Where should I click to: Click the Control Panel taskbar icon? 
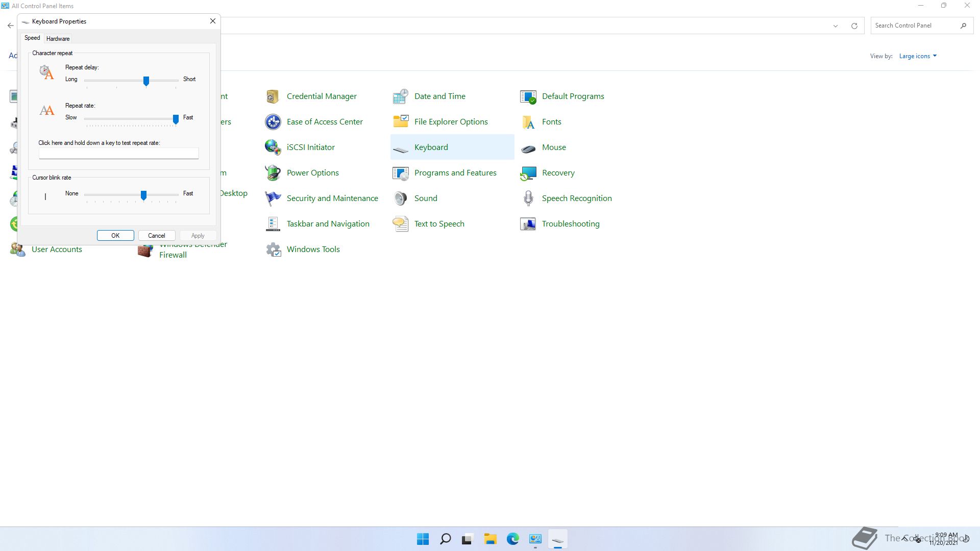(535, 539)
